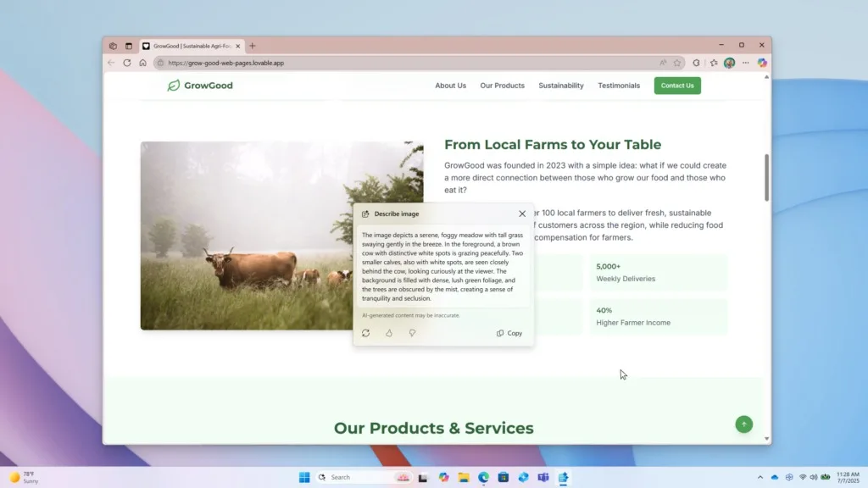Screen dimensions: 868x488
Task: Open the About Us section link
Action: tap(450, 86)
